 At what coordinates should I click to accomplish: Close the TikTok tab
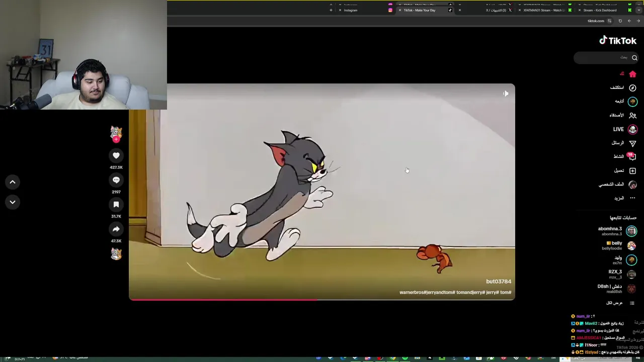[400, 10]
